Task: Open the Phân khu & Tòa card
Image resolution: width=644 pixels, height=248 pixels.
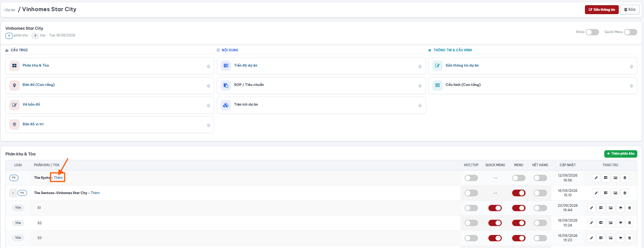Action: pos(110,66)
